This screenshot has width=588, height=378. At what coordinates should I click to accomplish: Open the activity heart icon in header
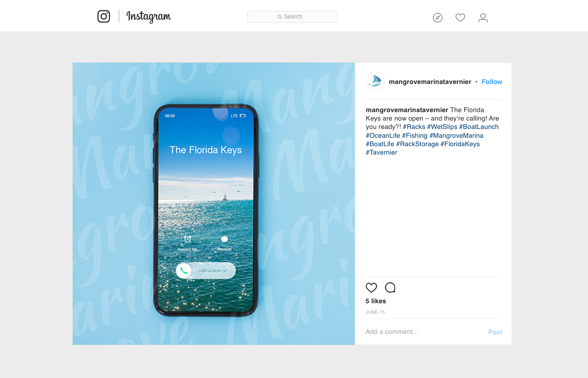tap(460, 18)
